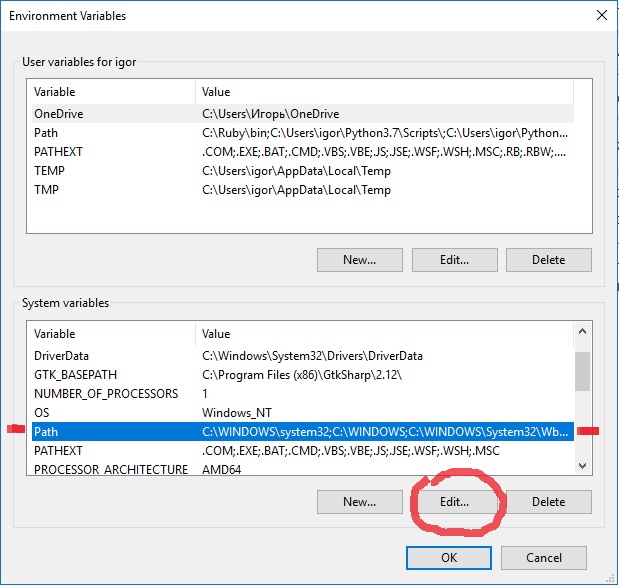Click the system variables scroll down arrow
Screen dimensions: 619x587
(582, 466)
